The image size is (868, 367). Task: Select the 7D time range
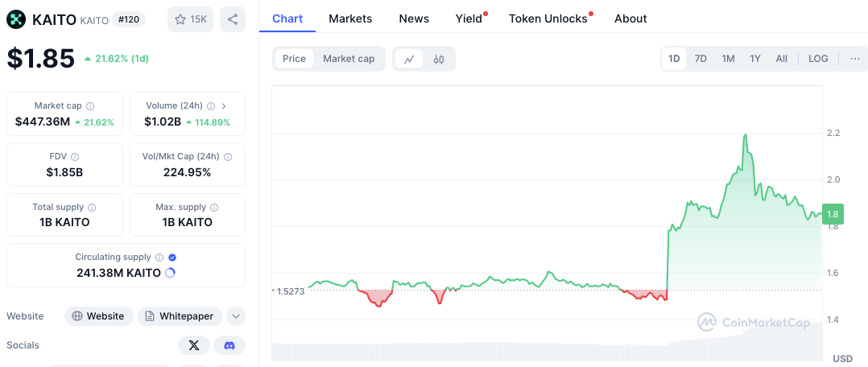click(701, 59)
